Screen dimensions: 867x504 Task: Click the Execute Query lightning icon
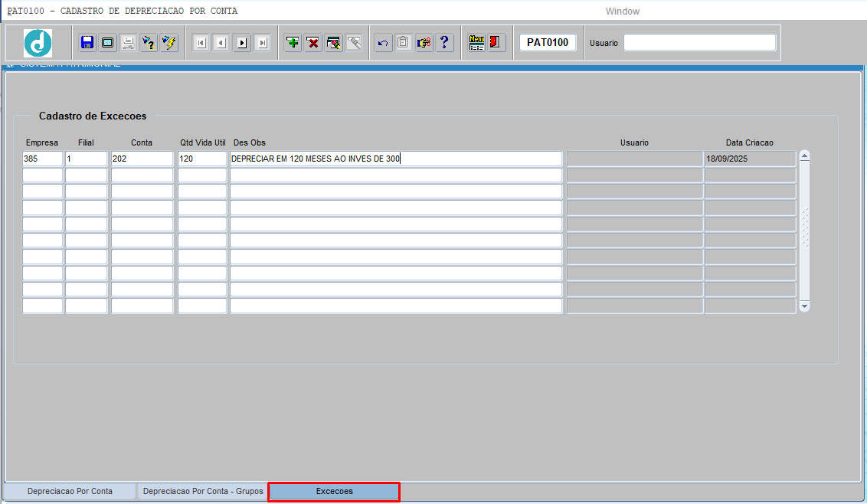tap(169, 43)
